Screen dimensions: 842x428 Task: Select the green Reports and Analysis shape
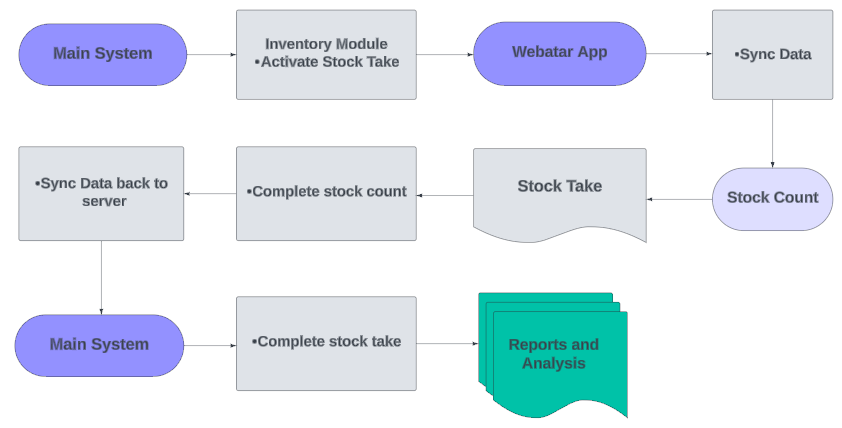(553, 354)
